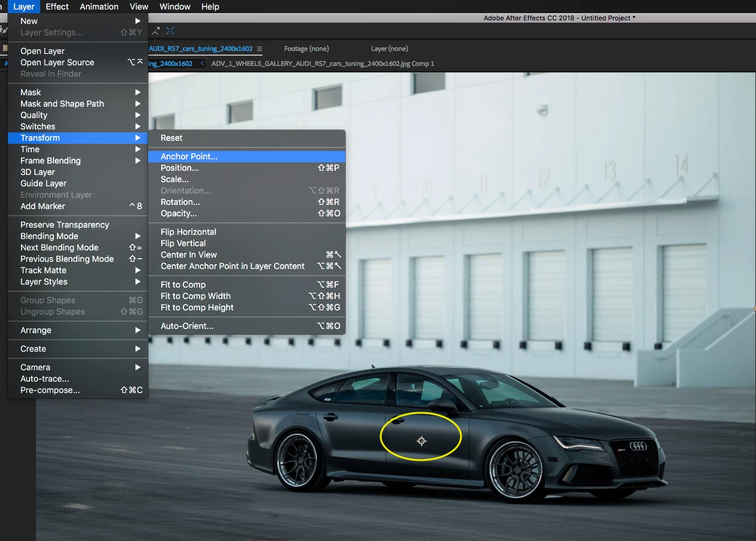Choose Next Blending Mode
The width and height of the screenshot is (756, 541).
pos(78,247)
